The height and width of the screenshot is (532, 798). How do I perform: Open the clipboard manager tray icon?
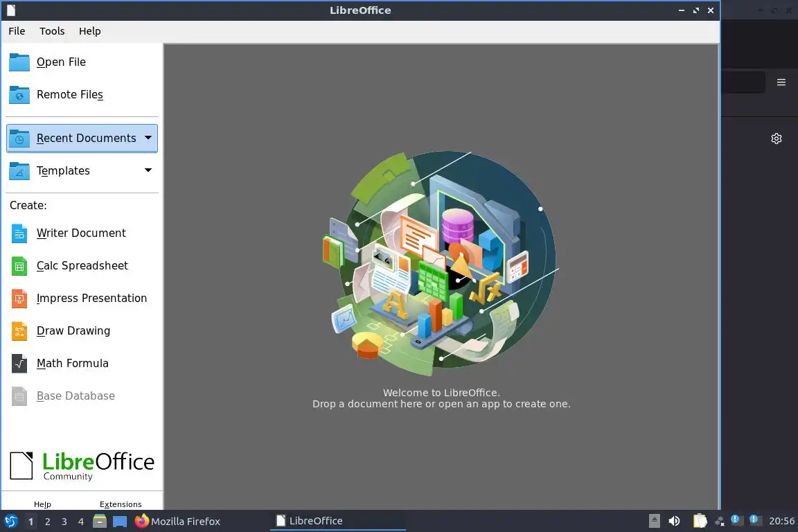tap(700, 521)
